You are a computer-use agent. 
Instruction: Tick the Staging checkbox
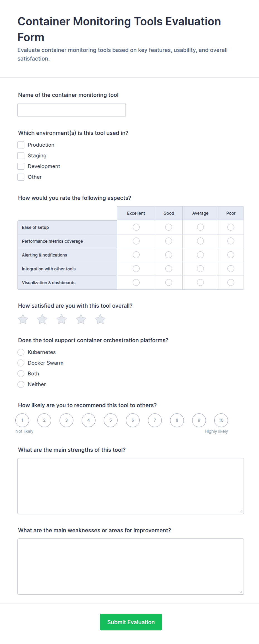pos(21,155)
